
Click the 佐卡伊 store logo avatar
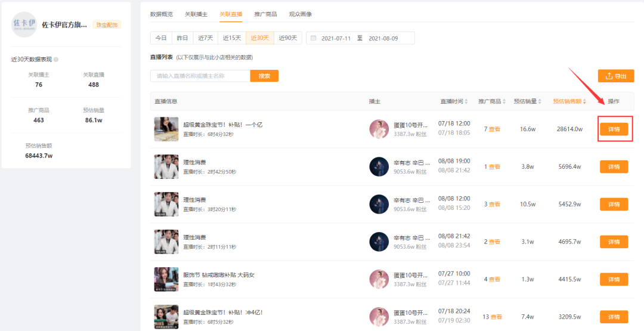(24, 24)
